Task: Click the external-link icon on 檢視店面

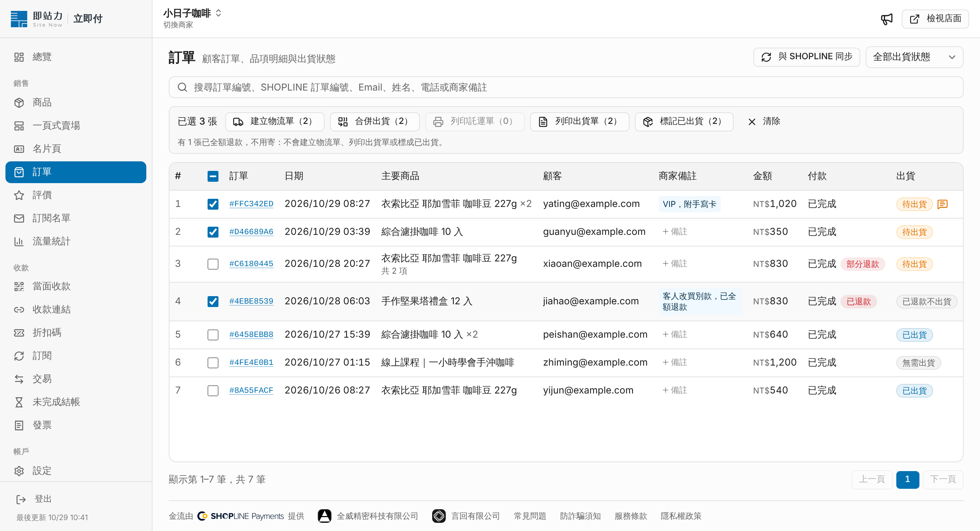Action: click(914, 19)
